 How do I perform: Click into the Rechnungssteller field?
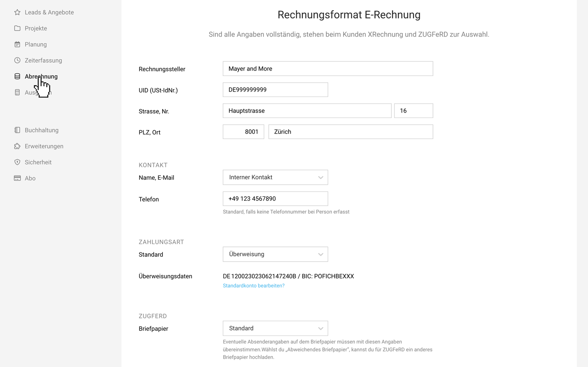point(328,68)
